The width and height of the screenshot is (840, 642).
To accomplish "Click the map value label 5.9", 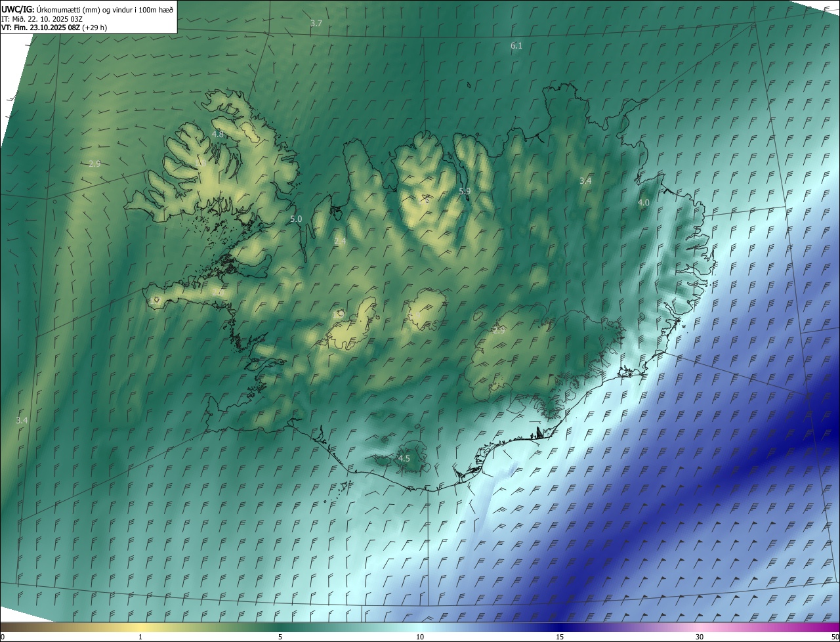I will click(465, 191).
